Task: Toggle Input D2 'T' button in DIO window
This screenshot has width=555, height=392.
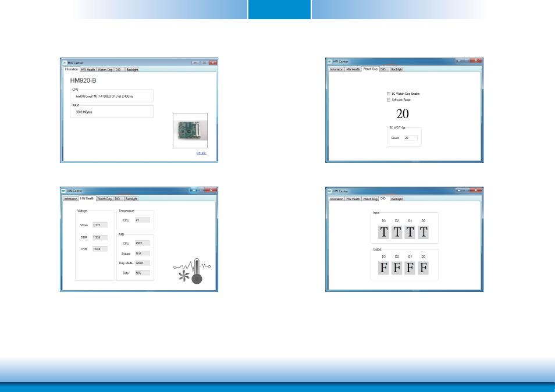Action: coord(397,233)
